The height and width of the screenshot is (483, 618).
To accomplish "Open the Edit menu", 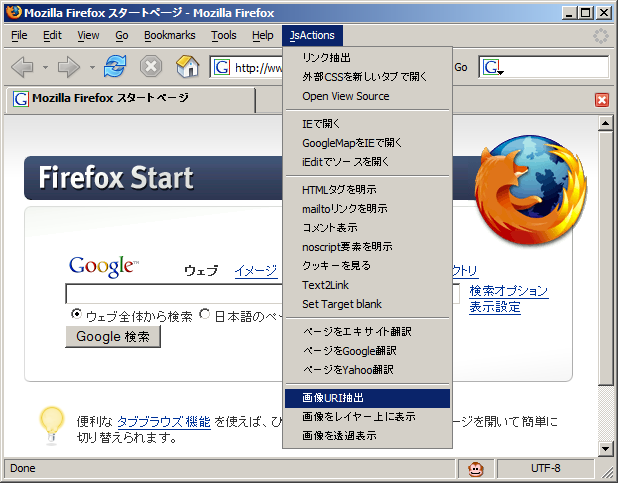I will pyautogui.click(x=52, y=35).
